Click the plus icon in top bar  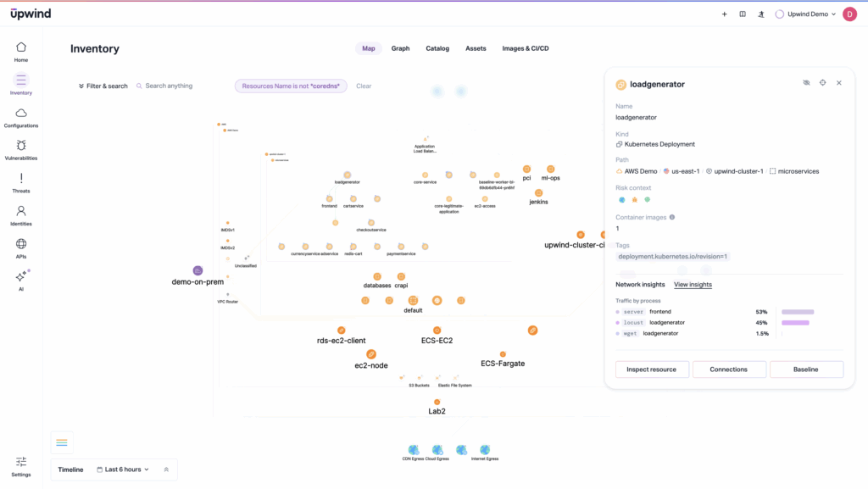(x=724, y=14)
